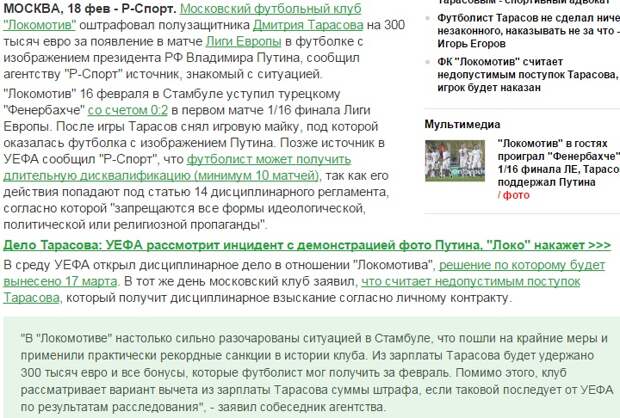Click text 'политической или религиозной пропаганды'
620x418 pixels.
132,225
